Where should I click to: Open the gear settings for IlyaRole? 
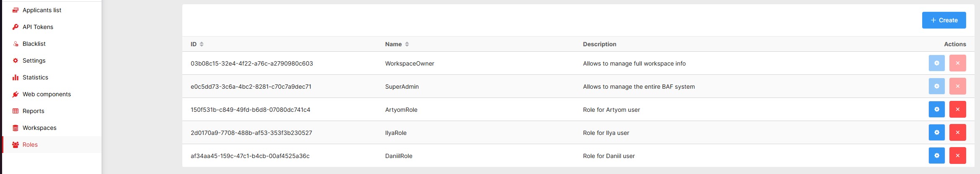pyautogui.click(x=936, y=132)
